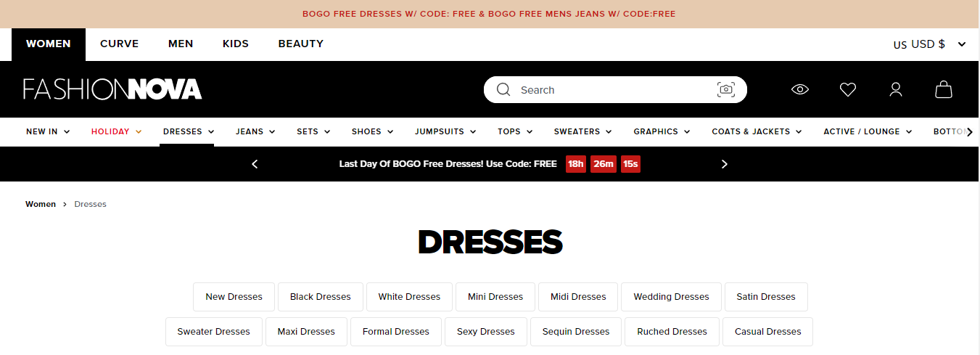
Task: Expand the Jumpsuits menu
Action: pos(445,131)
